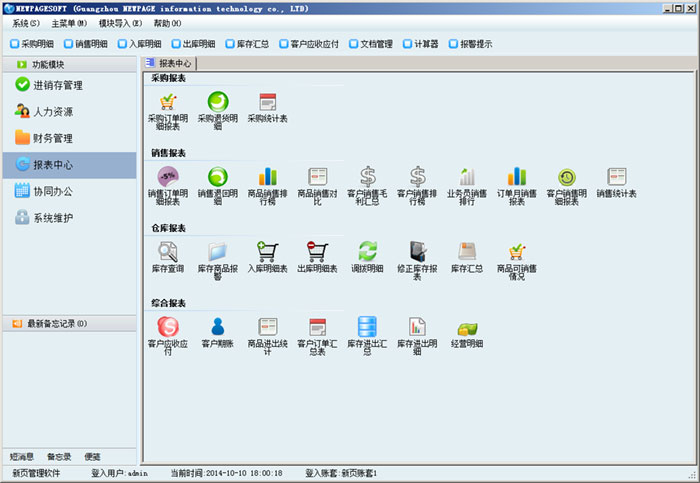Open 出库明细表 cart icon
The image size is (700, 483).
click(317, 252)
